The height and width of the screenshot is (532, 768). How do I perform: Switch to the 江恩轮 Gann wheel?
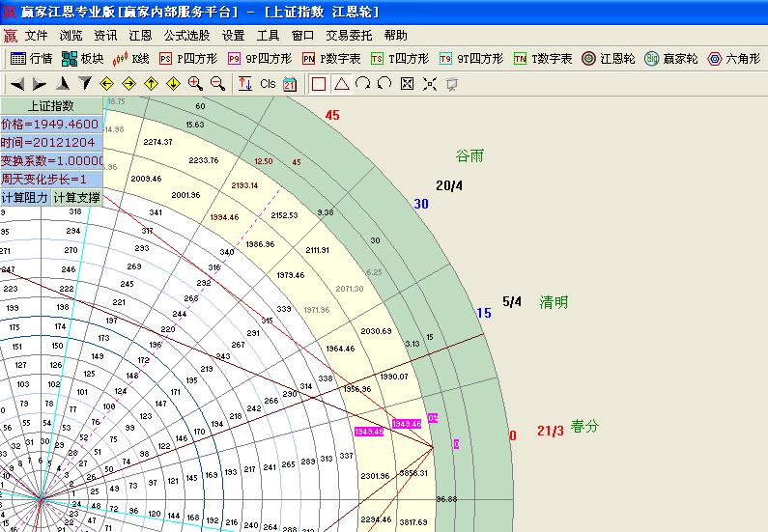(608, 59)
